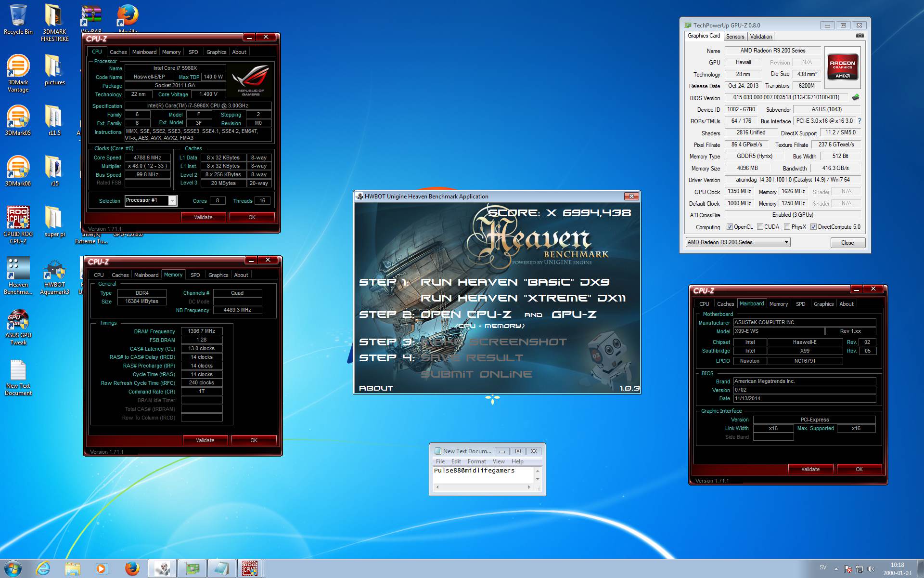Click the Close button in GPU-Z
The width and height of the screenshot is (924, 578).
point(847,243)
